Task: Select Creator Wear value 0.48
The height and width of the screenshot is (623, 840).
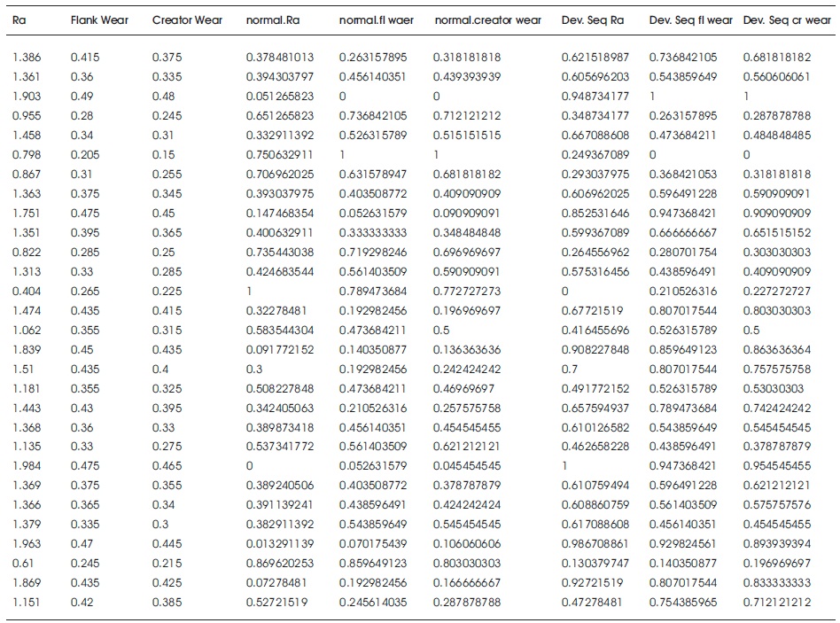Action: click(x=163, y=97)
